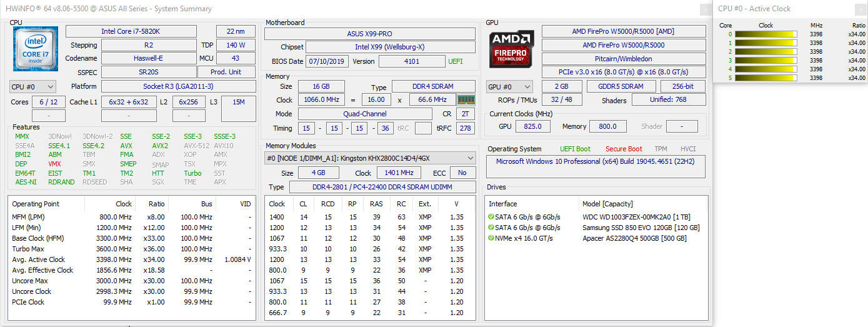The height and width of the screenshot is (327, 868).
Task: Click the CPU #0 - Active Clock window title
Action: point(754,9)
